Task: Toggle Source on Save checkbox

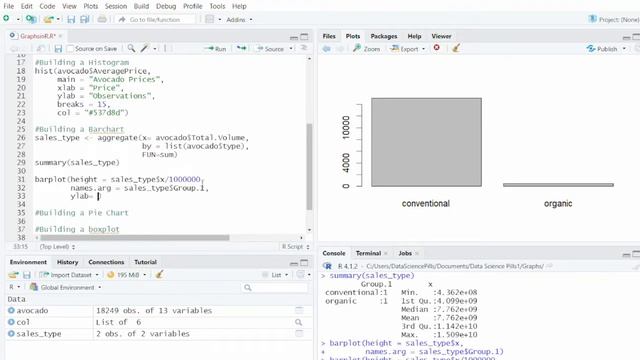Action: coord(70,49)
